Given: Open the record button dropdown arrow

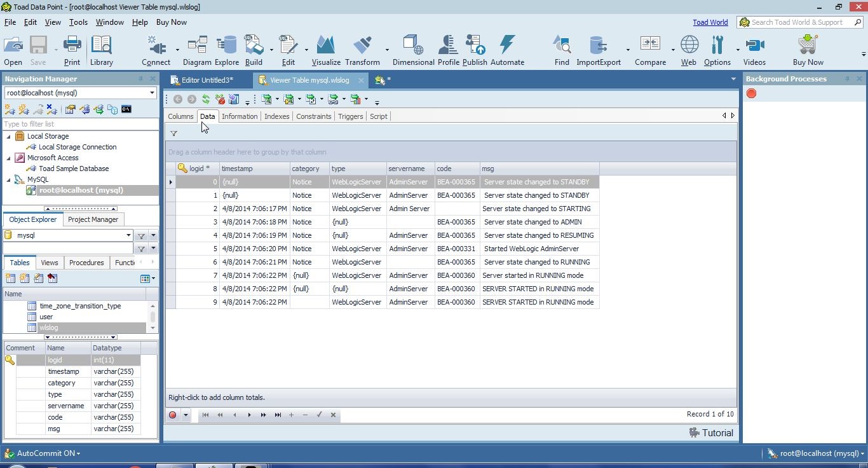Looking at the screenshot, I should click(x=186, y=415).
